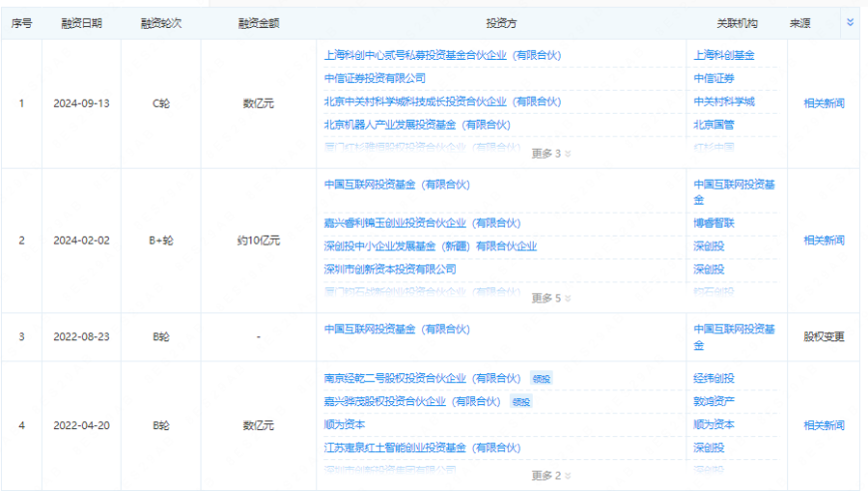This screenshot has width=868, height=491.
Task: Click the 融资金额 column header
Action: (258, 23)
